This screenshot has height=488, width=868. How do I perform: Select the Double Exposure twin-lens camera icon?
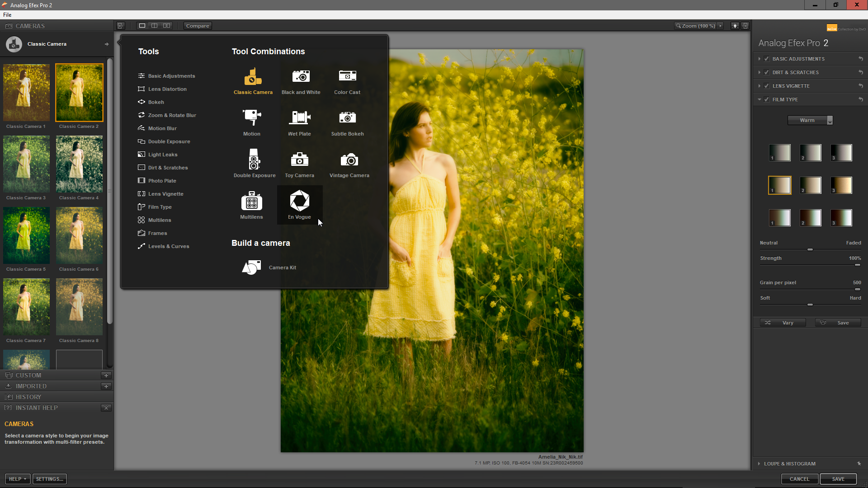(x=254, y=159)
